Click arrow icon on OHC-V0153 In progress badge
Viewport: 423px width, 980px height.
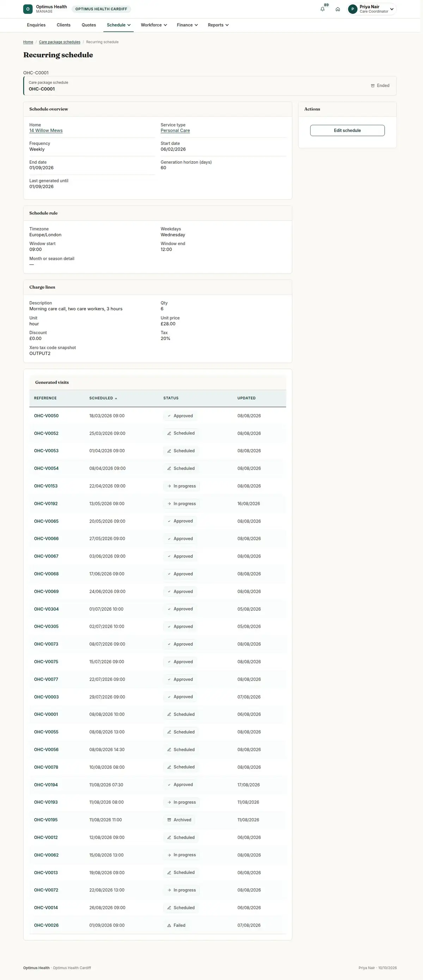(x=169, y=486)
